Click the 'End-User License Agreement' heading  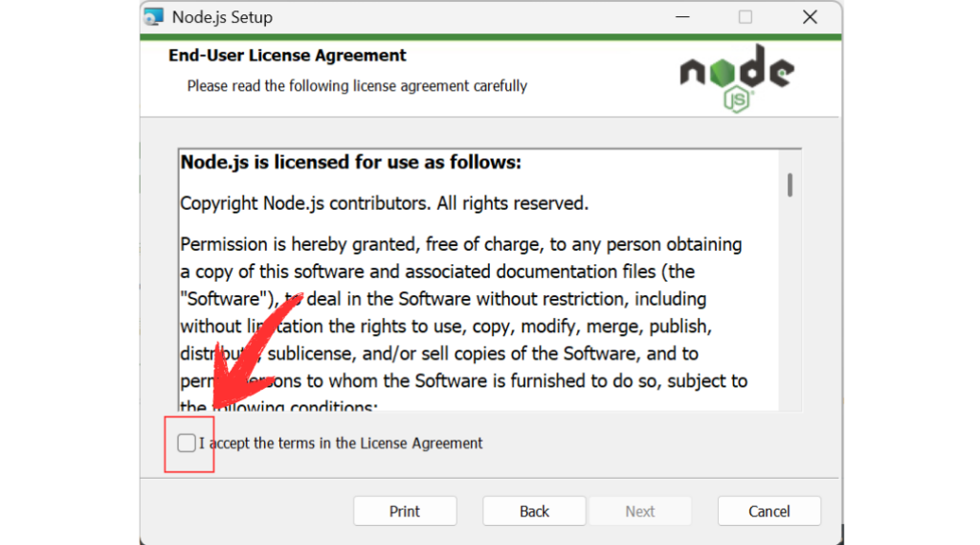287,56
